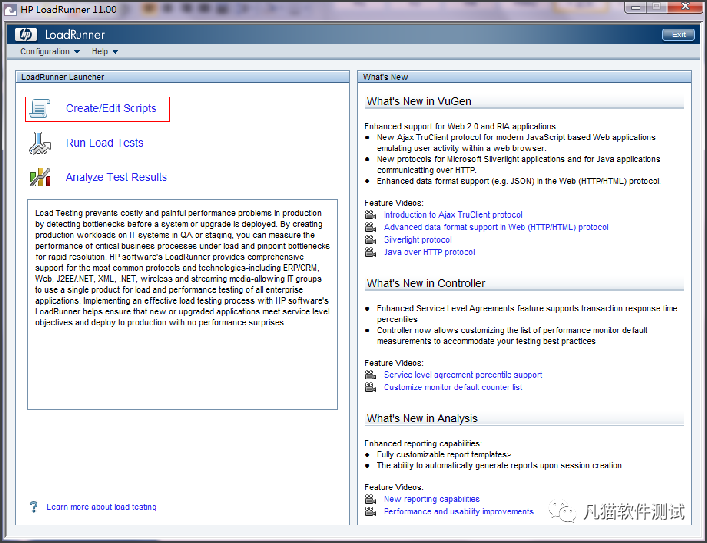Expand the Configuration dropdown arrow

point(77,52)
